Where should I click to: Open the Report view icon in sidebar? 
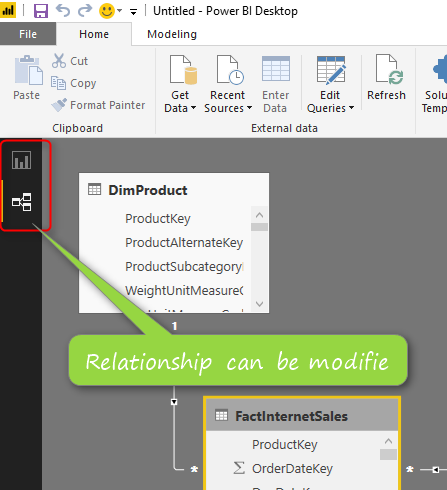click(22, 160)
